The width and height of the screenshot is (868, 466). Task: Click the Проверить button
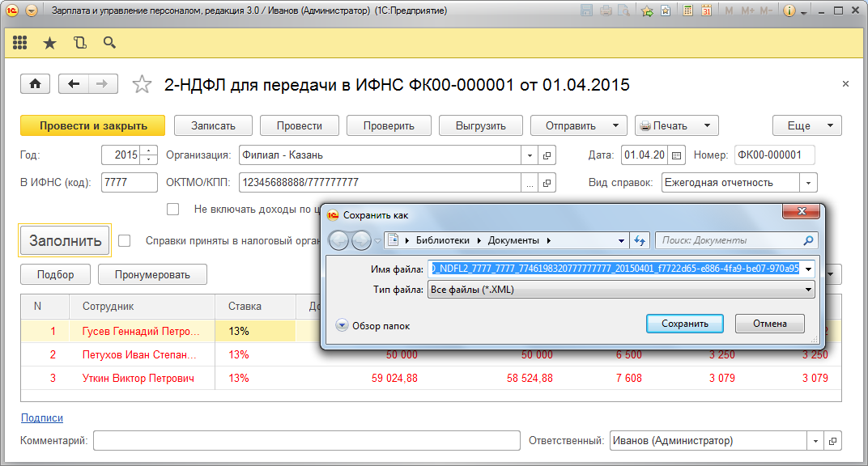point(389,125)
